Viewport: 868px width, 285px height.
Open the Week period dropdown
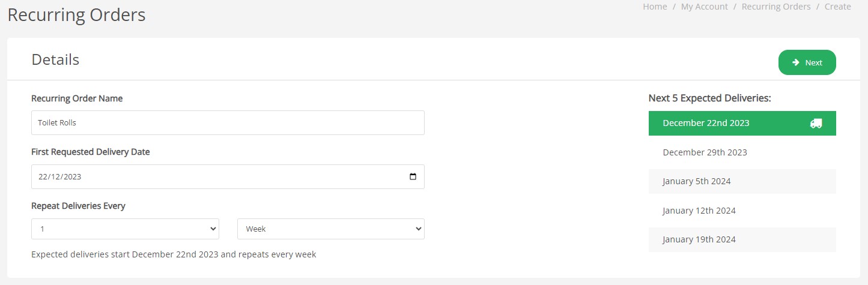tap(330, 229)
